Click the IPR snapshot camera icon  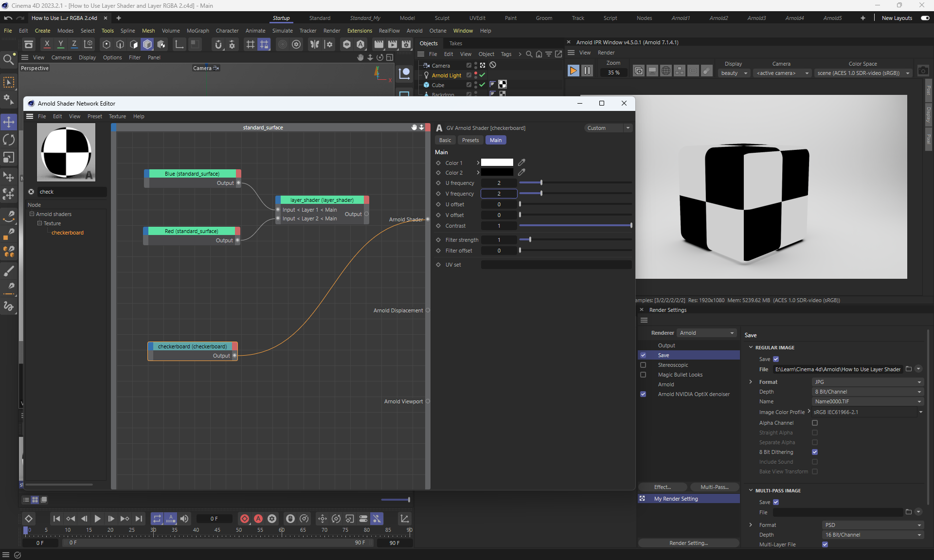923,71
